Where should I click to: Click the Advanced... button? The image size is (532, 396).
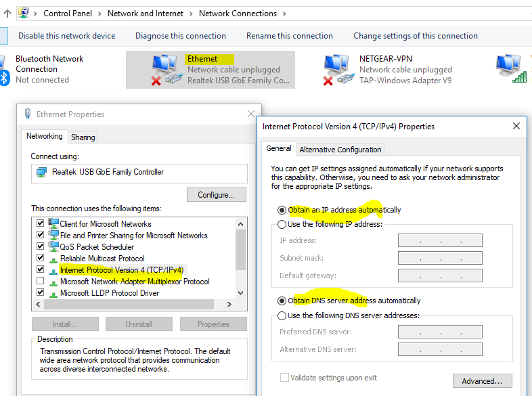[x=482, y=380]
